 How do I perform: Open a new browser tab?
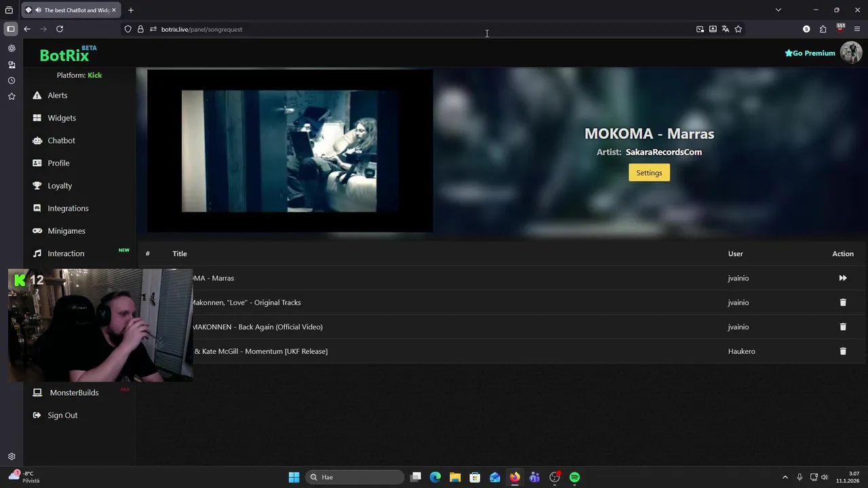131,10
